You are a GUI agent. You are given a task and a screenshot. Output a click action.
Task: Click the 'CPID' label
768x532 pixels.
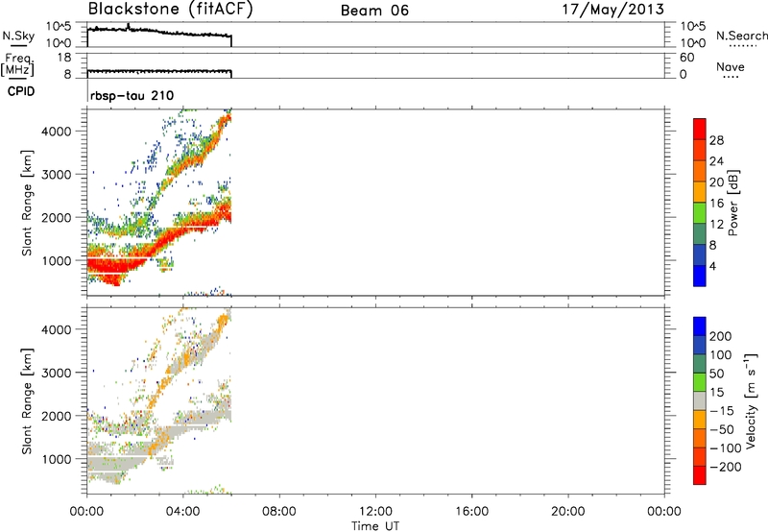pos(21,91)
